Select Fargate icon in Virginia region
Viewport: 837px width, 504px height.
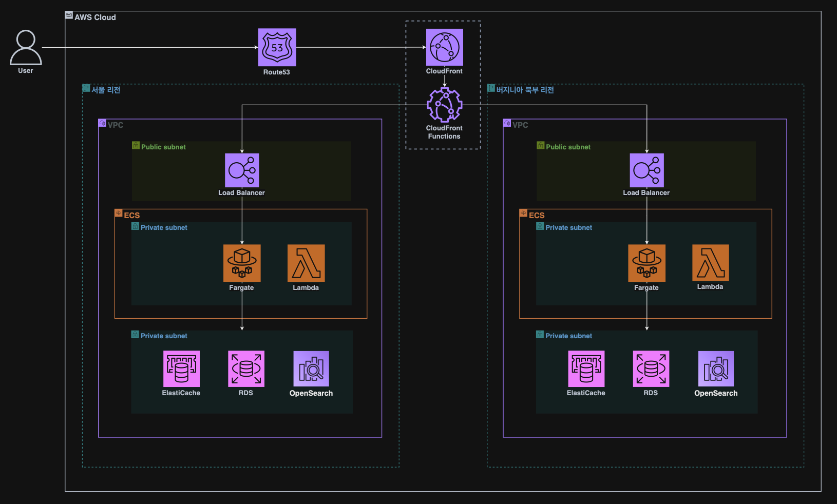[x=646, y=263]
